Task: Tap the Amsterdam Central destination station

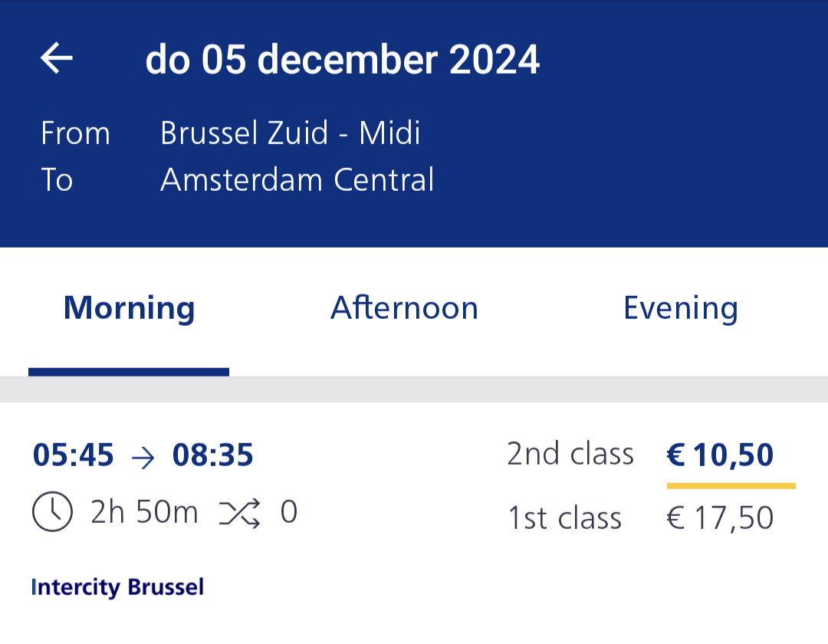Action: [x=297, y=180]
